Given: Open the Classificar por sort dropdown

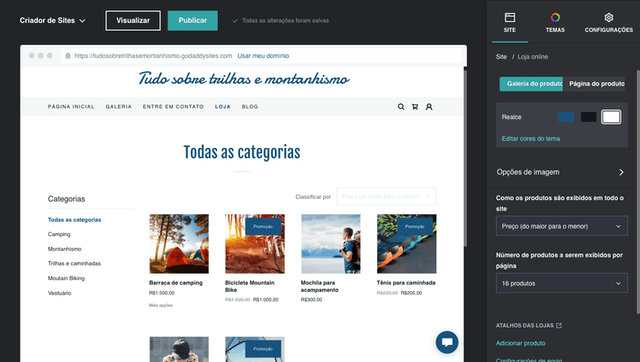Looking at the screenshot, I should pos(386,196).
